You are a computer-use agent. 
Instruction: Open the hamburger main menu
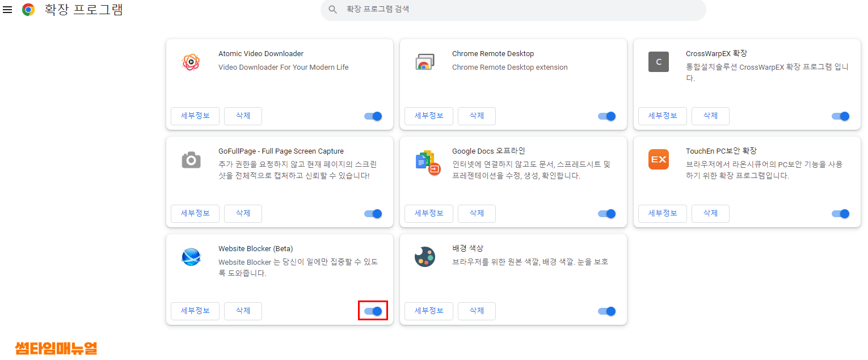tap(7, 10)
